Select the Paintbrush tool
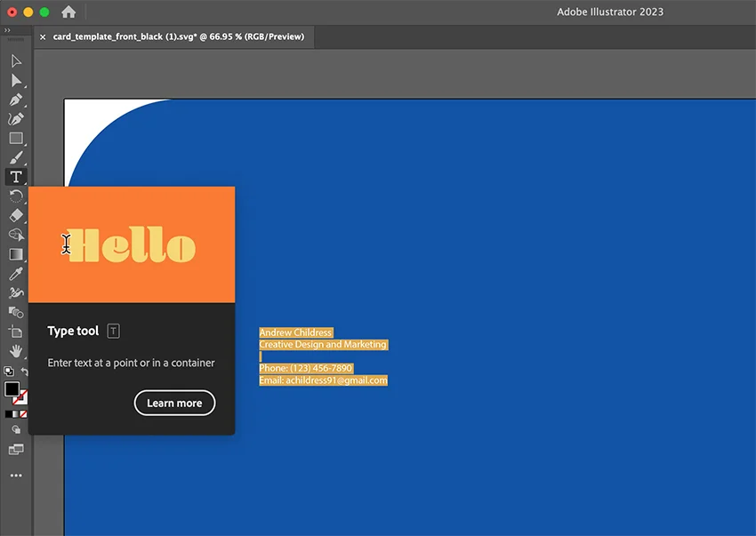The image size is (756, 536). 16,157
